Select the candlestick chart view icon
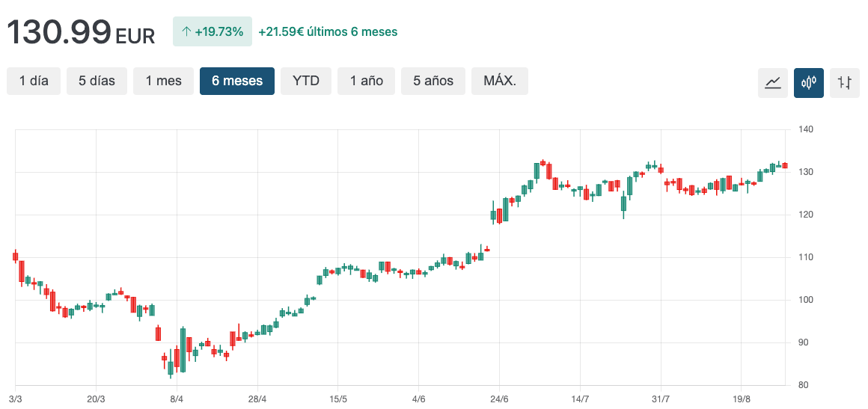Image resolution: width=868 pixels, height=409 pixels. (x=809, y=82)
